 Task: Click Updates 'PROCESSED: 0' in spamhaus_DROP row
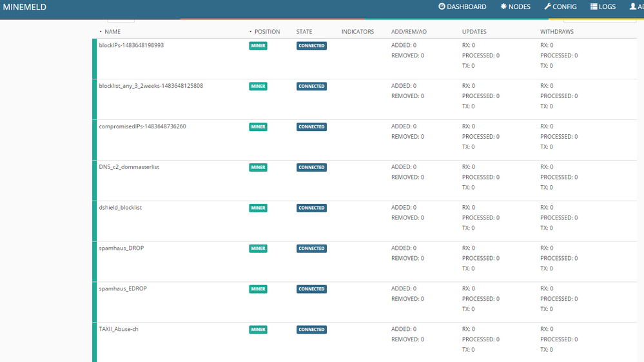click(480, 259)
